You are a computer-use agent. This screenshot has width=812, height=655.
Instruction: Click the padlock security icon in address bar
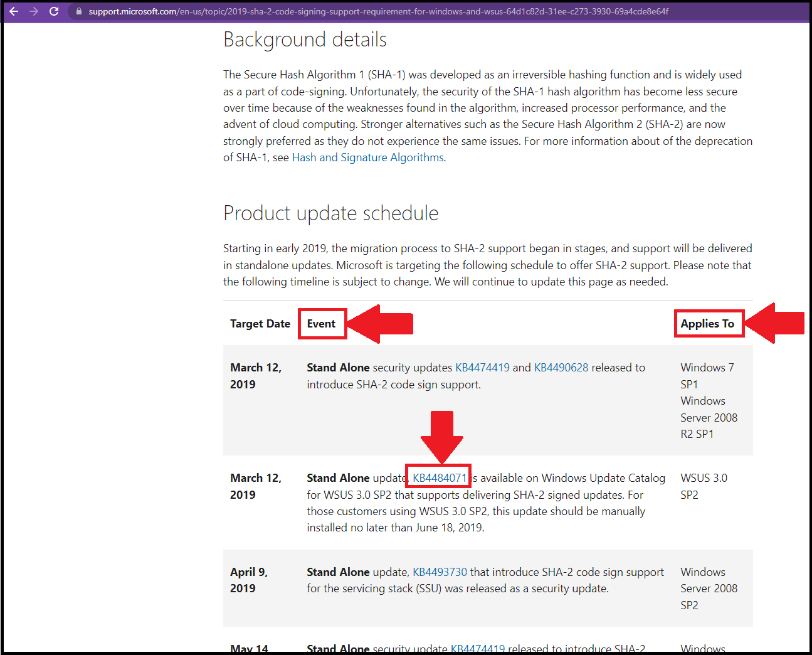tap(78, 11)
